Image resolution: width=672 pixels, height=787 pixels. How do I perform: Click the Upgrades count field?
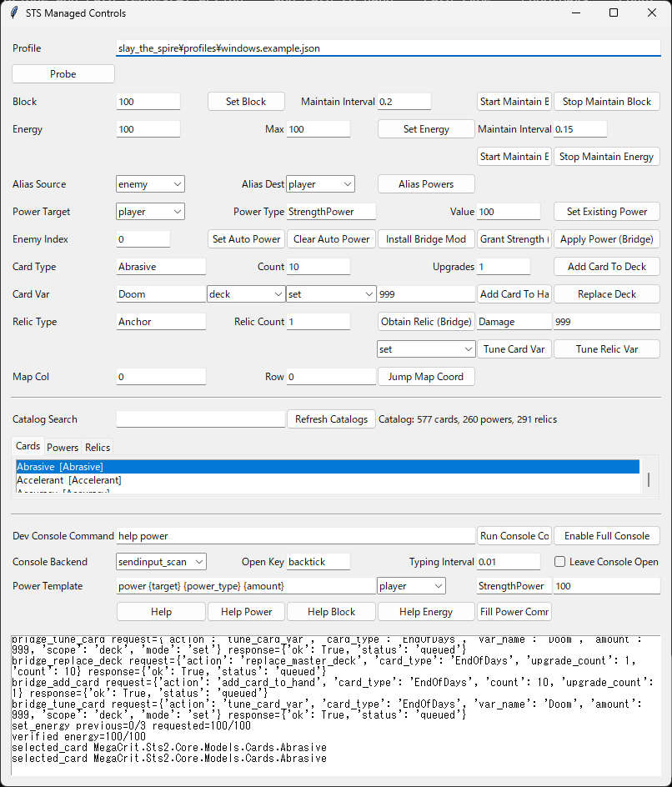[504, 267]
